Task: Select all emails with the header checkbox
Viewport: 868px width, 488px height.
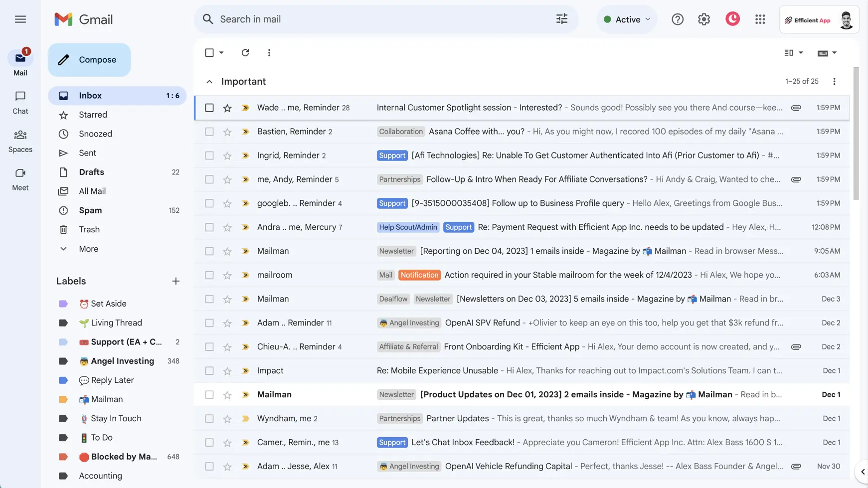Action: pos(209,52)
